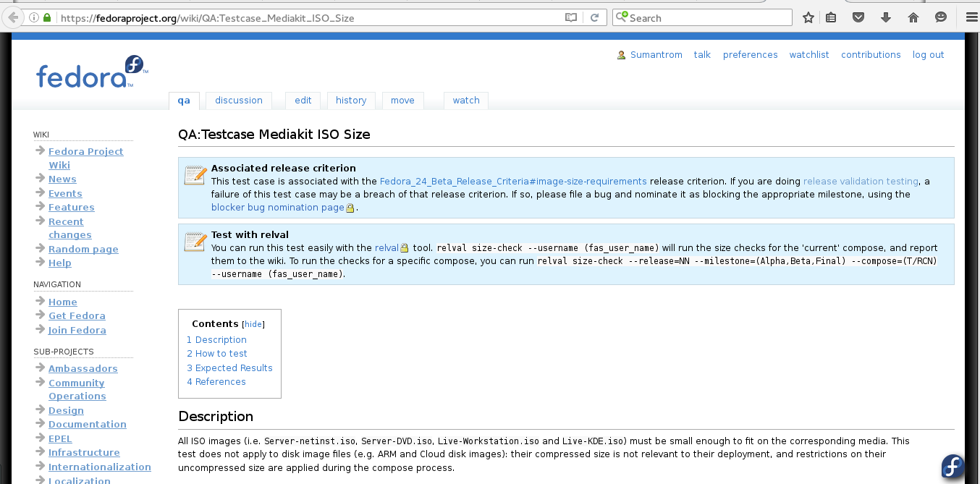Hide the Contents table
Image resolution: width=980 pixels, height=484 pixels.
(x=253, y=324)
